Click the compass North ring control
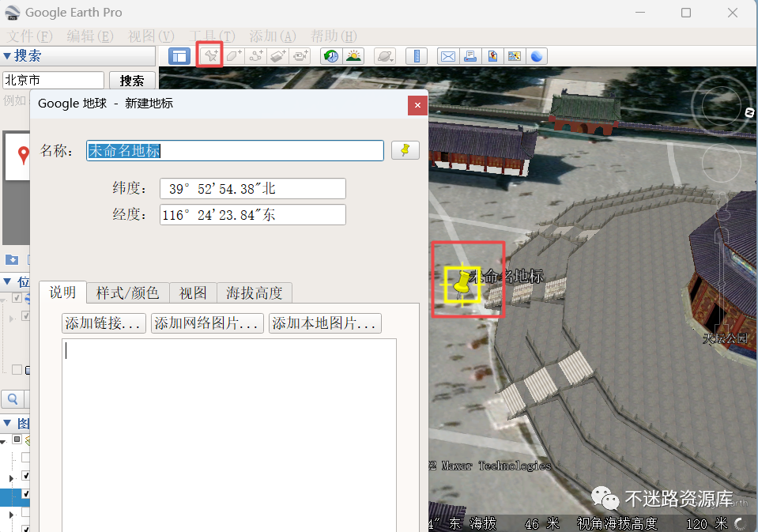This screenshot has height=532, width=758. [720, 104]
